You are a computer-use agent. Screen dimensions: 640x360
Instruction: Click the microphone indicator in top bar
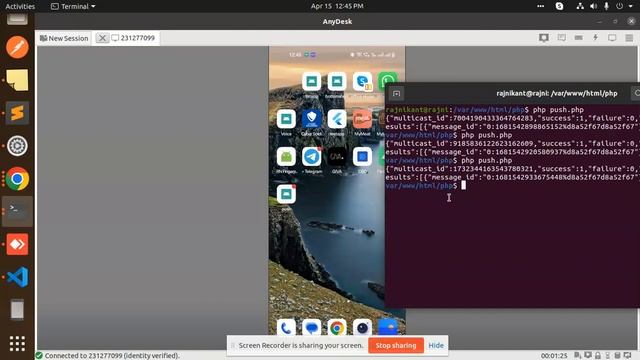point(607,6)
